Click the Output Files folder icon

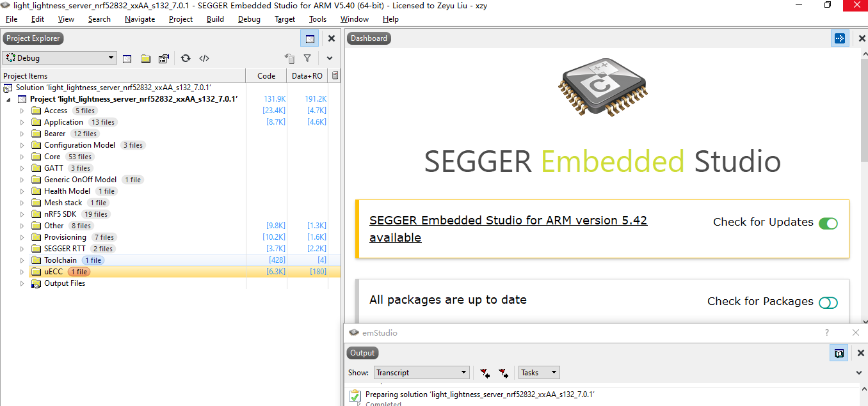coord(36,283)
